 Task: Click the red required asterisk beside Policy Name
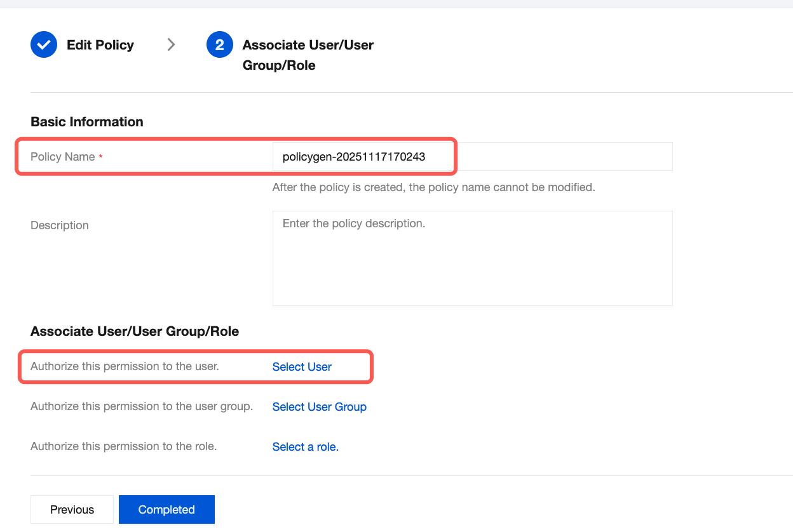100,157
